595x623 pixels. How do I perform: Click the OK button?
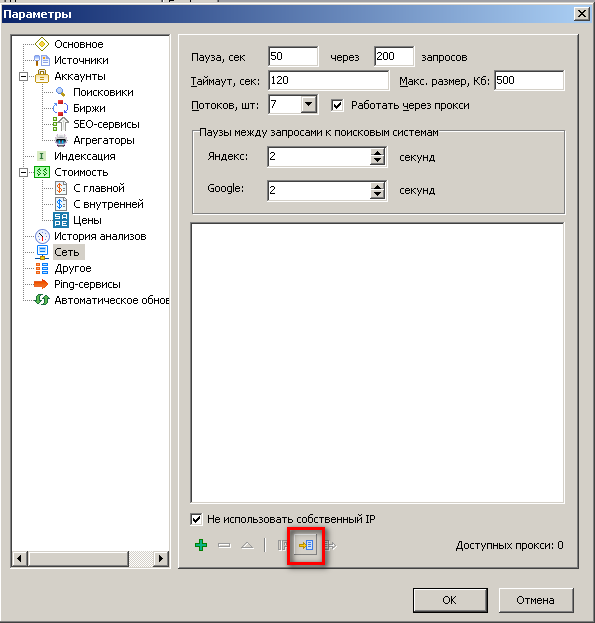450,600
